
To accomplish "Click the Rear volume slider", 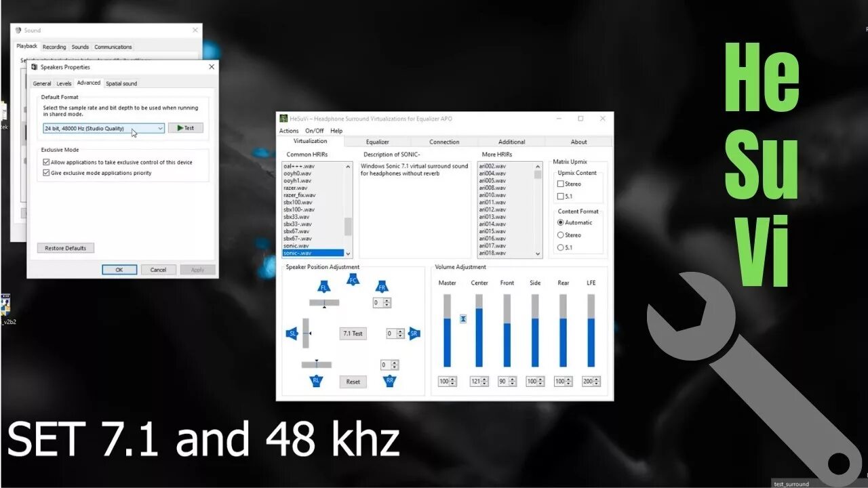I will coord(563,331).
